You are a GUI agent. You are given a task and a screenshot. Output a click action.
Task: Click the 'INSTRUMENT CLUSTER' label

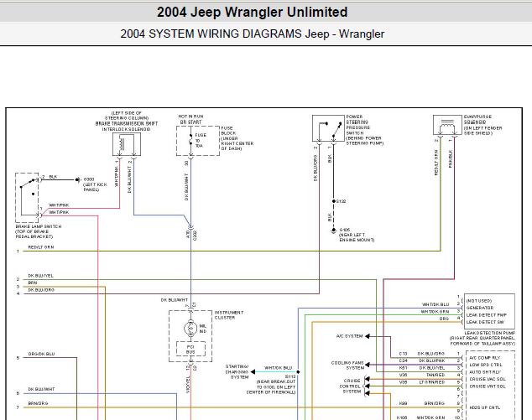pyautogui.click(x=229, y=315)
